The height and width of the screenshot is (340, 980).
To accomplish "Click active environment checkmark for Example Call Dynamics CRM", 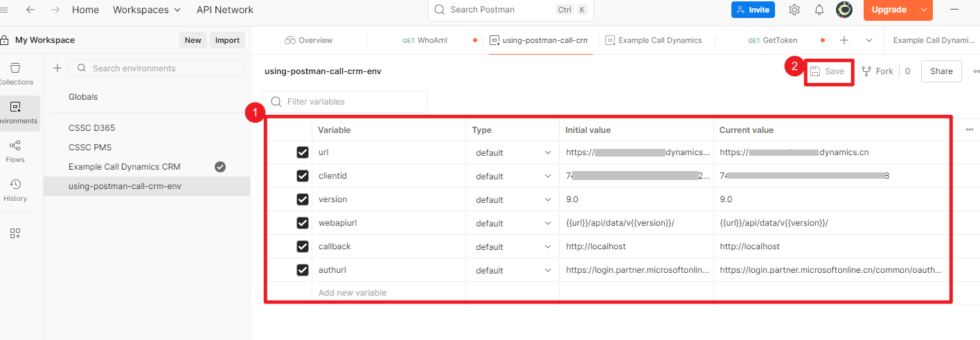I will pos(220,167).
